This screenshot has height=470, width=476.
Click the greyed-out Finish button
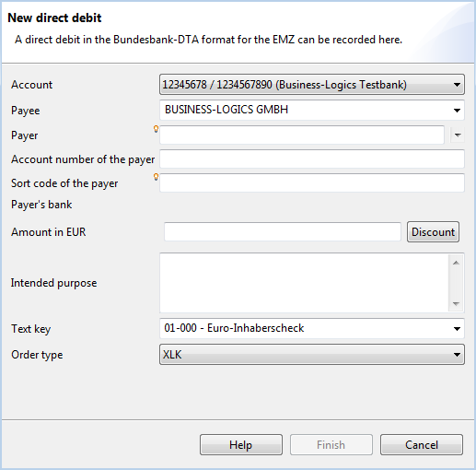(331, 444)
